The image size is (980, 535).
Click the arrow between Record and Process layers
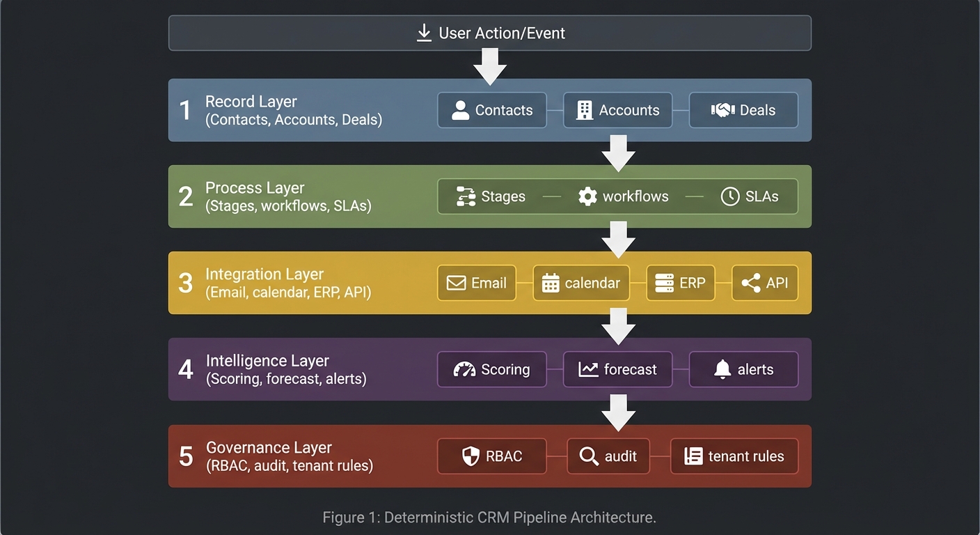618,152
